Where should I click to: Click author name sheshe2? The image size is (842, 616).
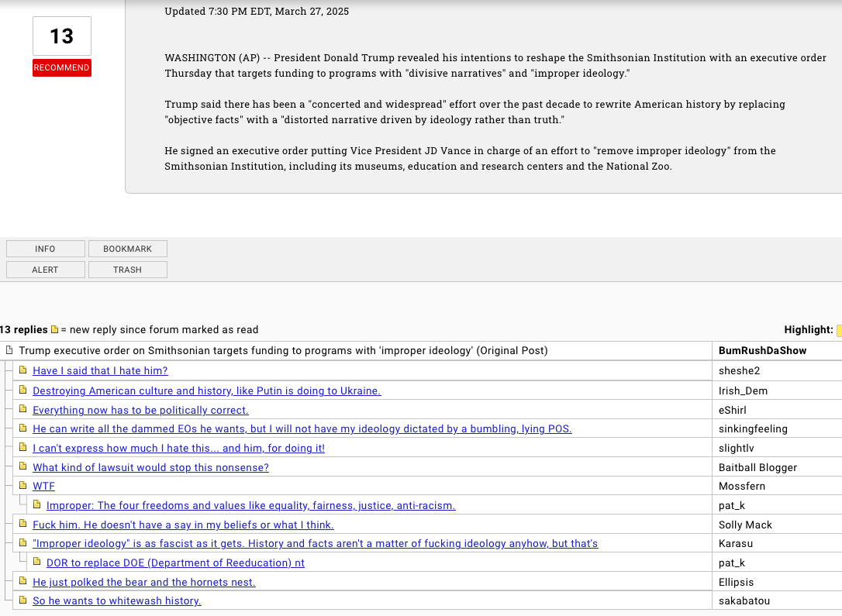click(740, 371)
